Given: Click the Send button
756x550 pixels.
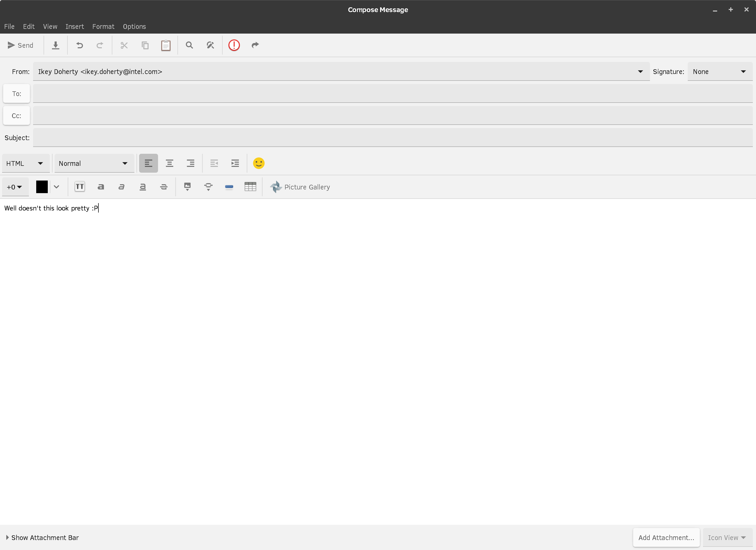Looking at the screenshot, I should tap(20, 45).
